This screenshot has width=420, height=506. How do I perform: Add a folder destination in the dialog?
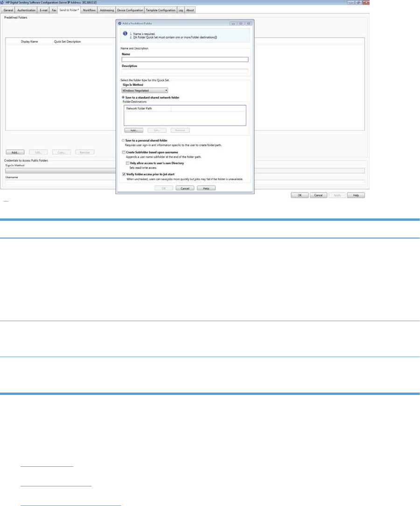coord(133,130)
